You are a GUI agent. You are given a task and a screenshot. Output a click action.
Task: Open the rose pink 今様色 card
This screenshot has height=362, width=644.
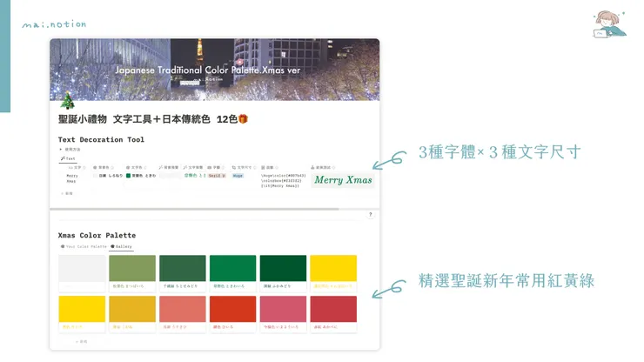(283, 314)
